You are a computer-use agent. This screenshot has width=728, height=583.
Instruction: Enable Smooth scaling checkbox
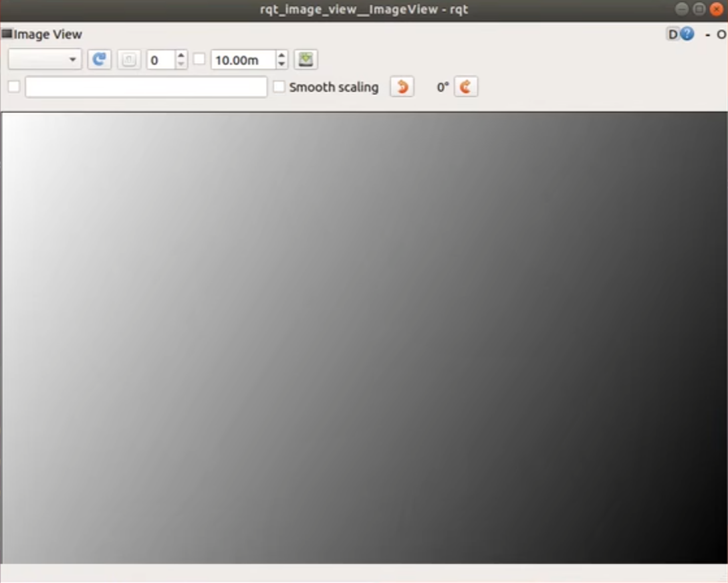(x=279, y=87)
